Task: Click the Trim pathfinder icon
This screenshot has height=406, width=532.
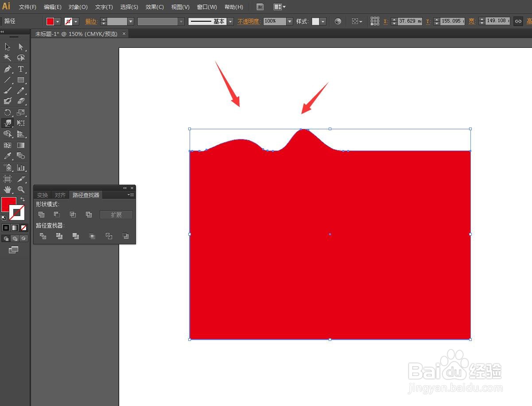Action: (x=59, y=236)
